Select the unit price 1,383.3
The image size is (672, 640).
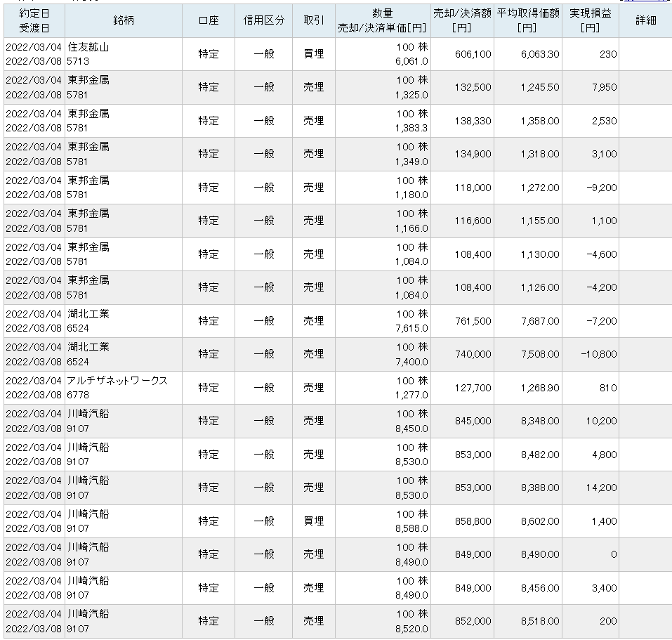pyautogui.click(x=411, y=128)
